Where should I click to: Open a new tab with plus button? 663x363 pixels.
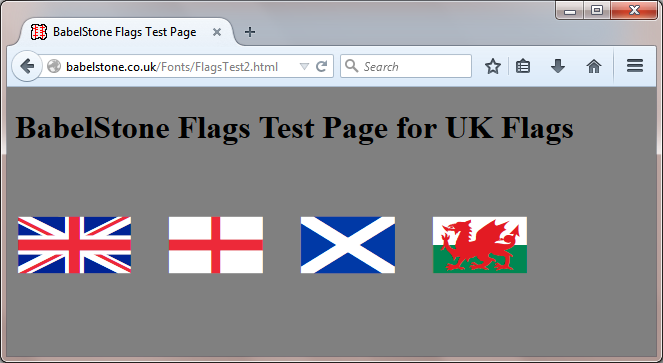coord(250,32)
